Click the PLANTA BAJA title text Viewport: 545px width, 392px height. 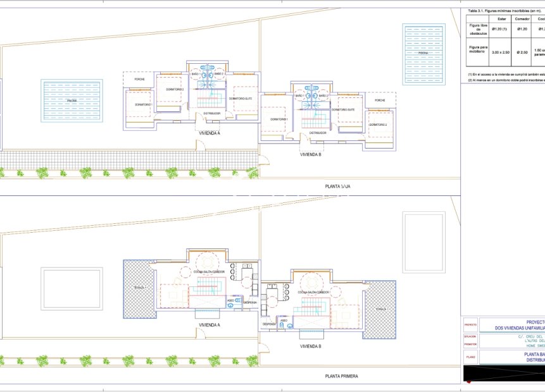point(337,185)
